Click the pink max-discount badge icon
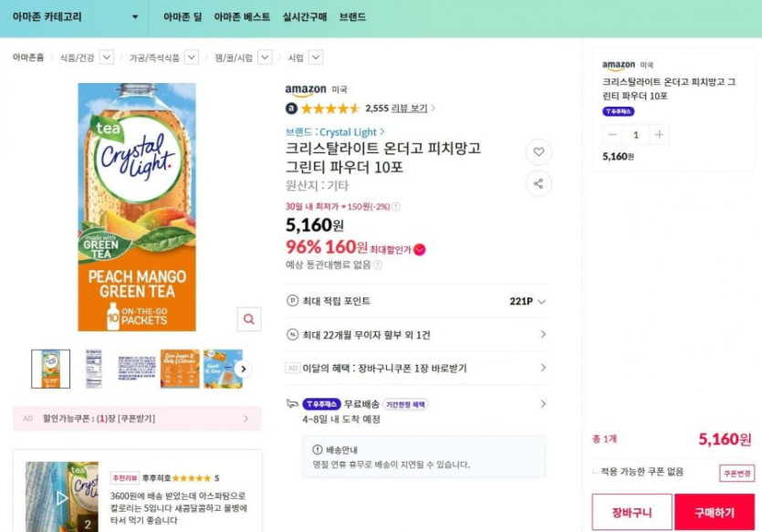 click(419, 249)
